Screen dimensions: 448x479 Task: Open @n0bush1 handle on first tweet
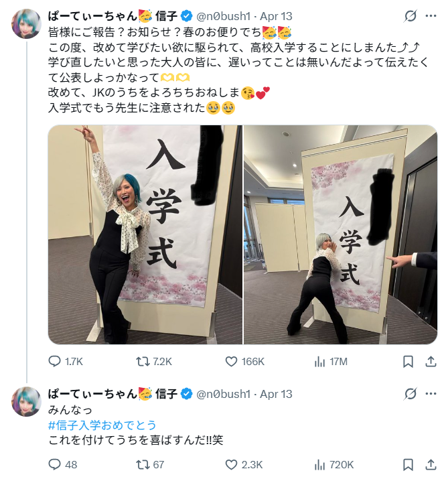(223, 16)
